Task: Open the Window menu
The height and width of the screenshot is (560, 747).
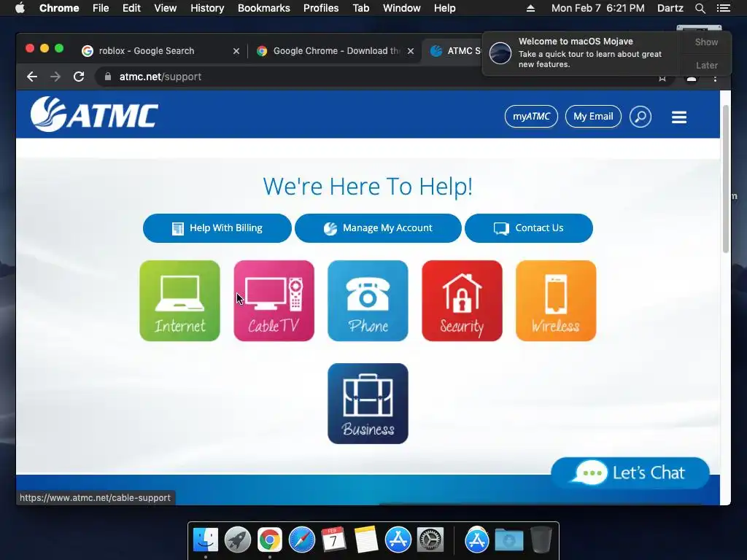Action: (402, 8)
